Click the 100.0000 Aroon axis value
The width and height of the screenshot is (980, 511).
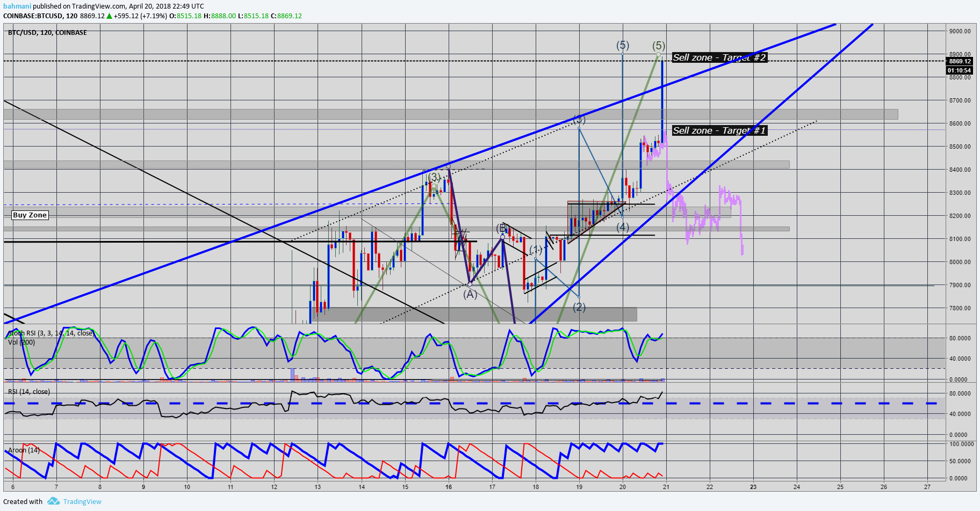tap(961, 444)
